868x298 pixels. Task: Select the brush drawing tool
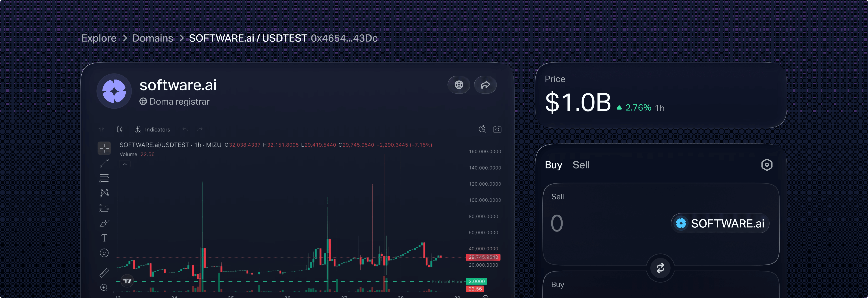(104, 223)
